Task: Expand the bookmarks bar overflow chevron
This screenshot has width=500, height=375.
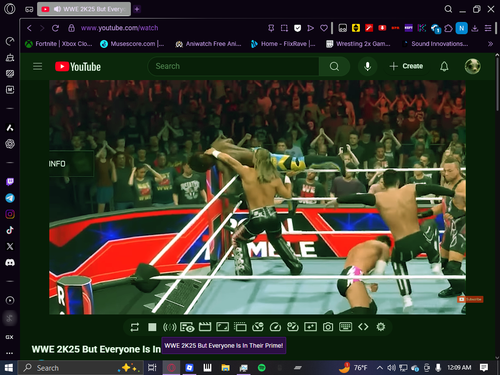Action: pyautogui.click(x=490, y=44)
